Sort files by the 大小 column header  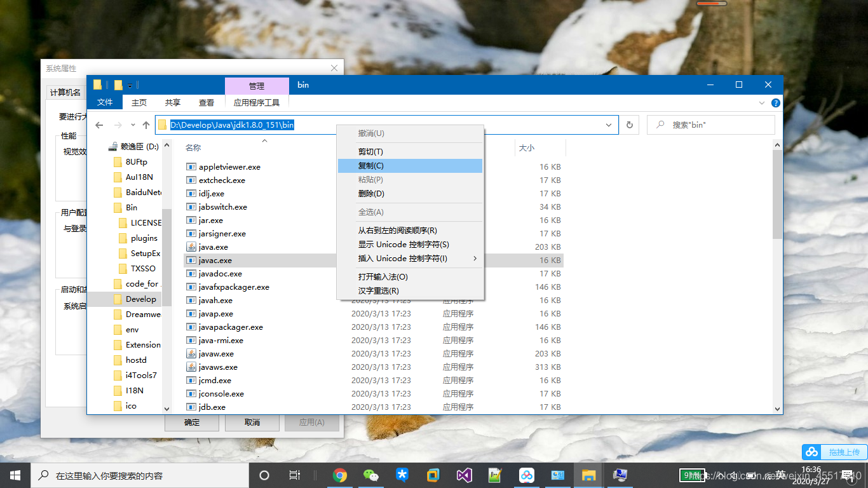pyautogui.click(x=527, y=148)
